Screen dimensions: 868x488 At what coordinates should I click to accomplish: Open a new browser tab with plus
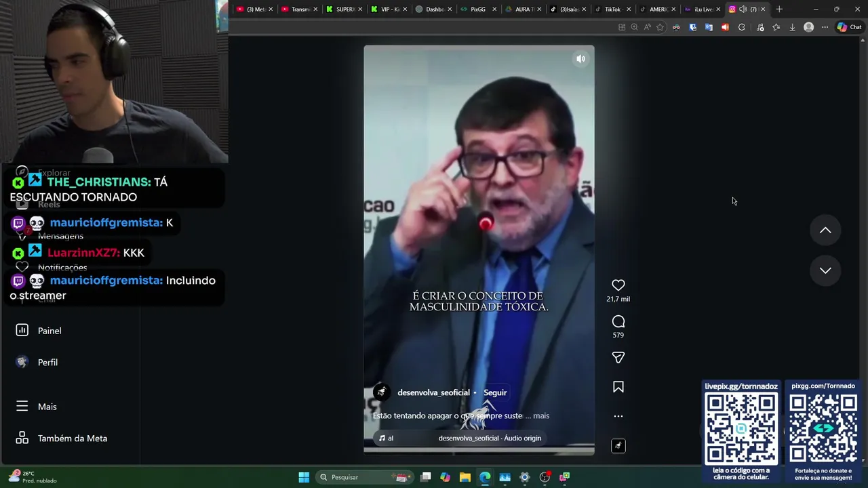click(x=779, y=9)
